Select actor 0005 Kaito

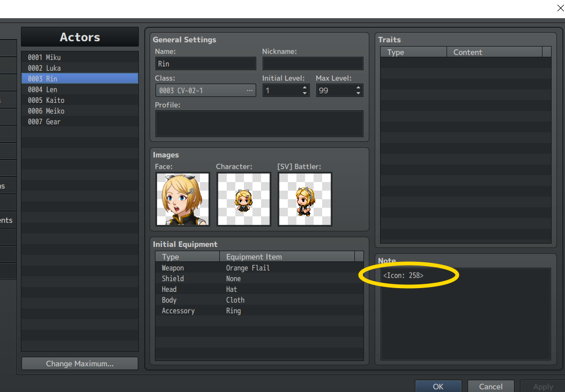pos(80,100)
